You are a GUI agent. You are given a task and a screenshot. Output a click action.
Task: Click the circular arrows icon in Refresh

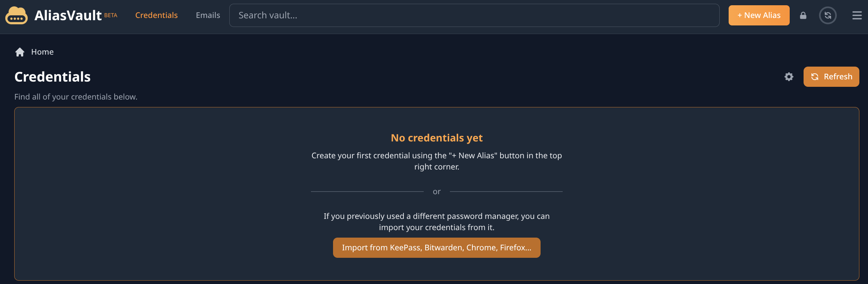(815, 77)
